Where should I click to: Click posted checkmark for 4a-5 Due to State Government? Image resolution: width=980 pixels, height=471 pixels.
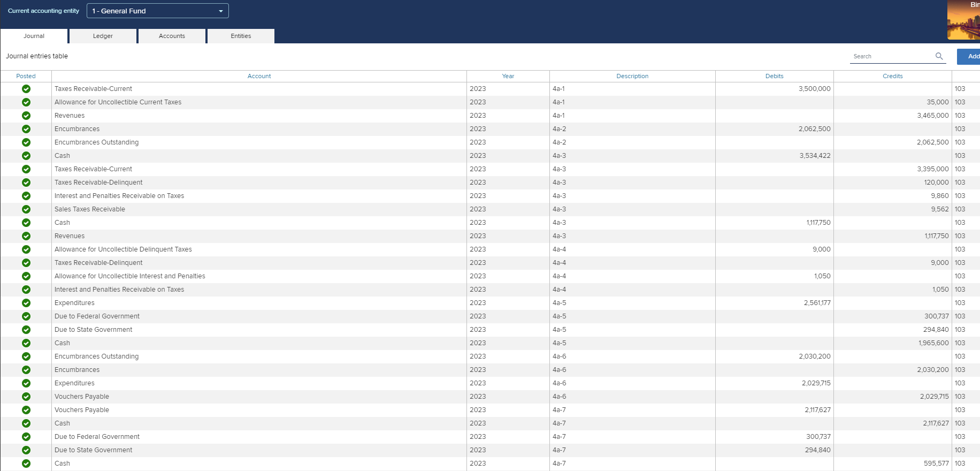point(26,330)
